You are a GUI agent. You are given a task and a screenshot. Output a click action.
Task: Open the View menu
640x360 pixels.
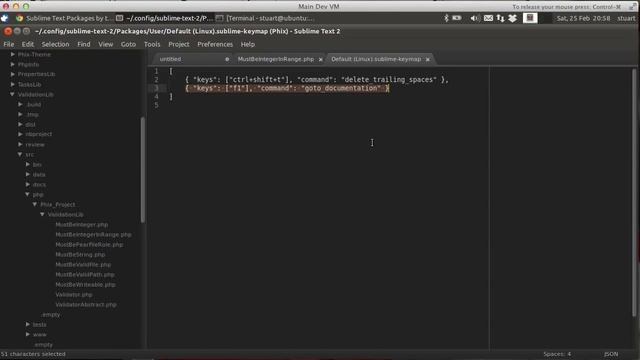point(106,44)
